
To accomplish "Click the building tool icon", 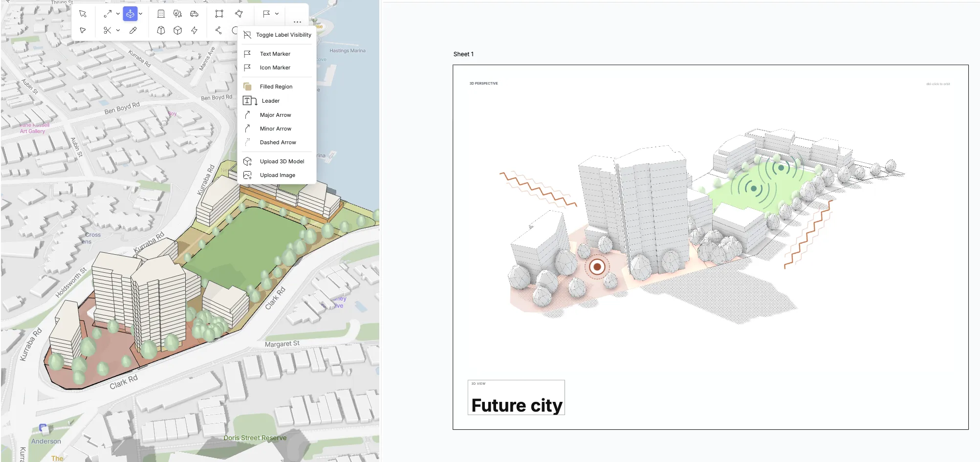I will click(x=161, y=14).
